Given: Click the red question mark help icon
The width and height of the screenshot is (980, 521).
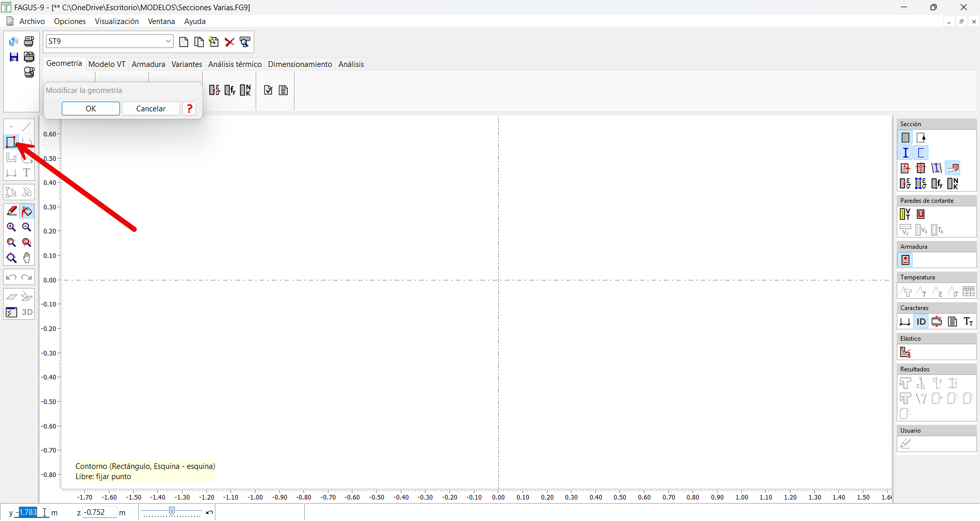Looking at the screenshot, I should click(189, 108).
